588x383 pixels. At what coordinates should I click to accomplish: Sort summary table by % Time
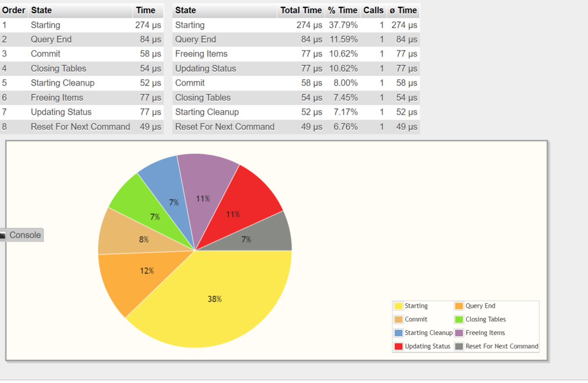coord(342,10)
